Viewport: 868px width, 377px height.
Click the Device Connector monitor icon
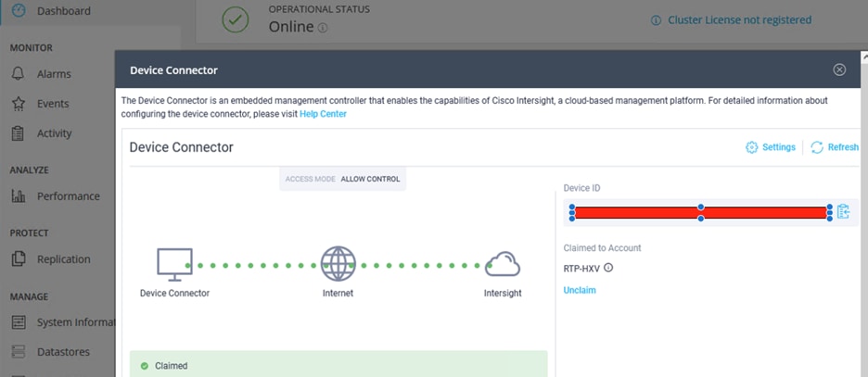(x=174, y=264)
